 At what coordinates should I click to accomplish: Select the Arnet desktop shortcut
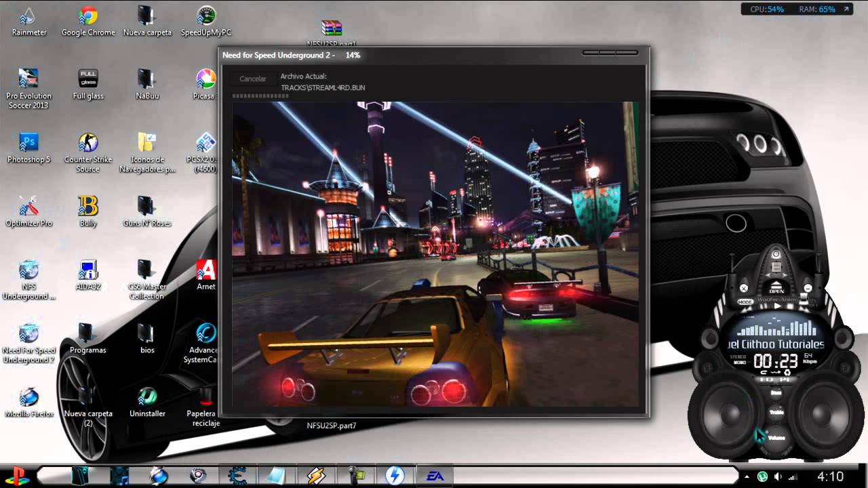click(x=206, y=275)
